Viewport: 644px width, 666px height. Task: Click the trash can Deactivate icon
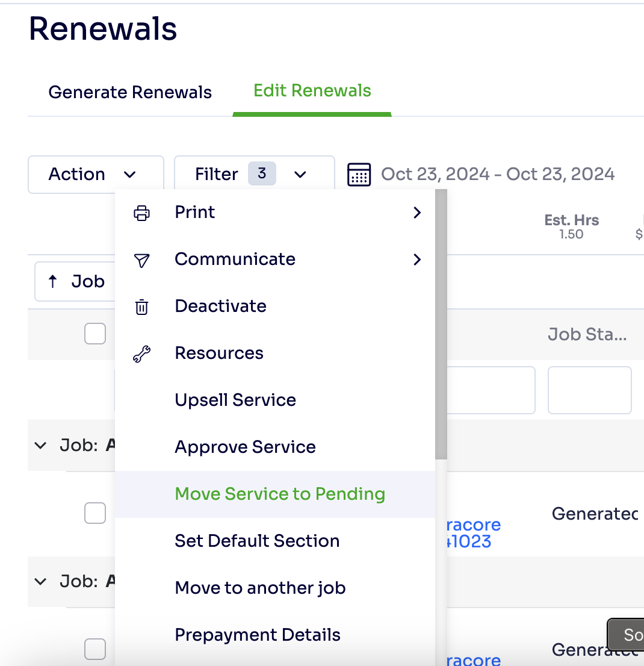pyautogui.click(x=141, y=307)
